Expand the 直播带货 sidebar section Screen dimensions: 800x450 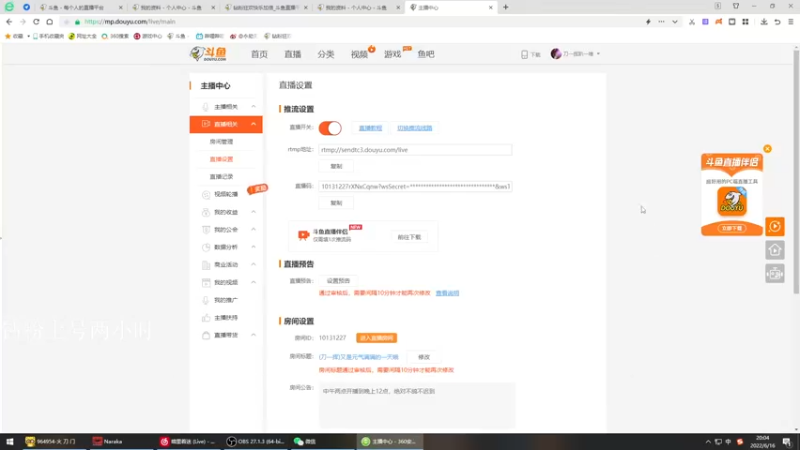point(226,335)
